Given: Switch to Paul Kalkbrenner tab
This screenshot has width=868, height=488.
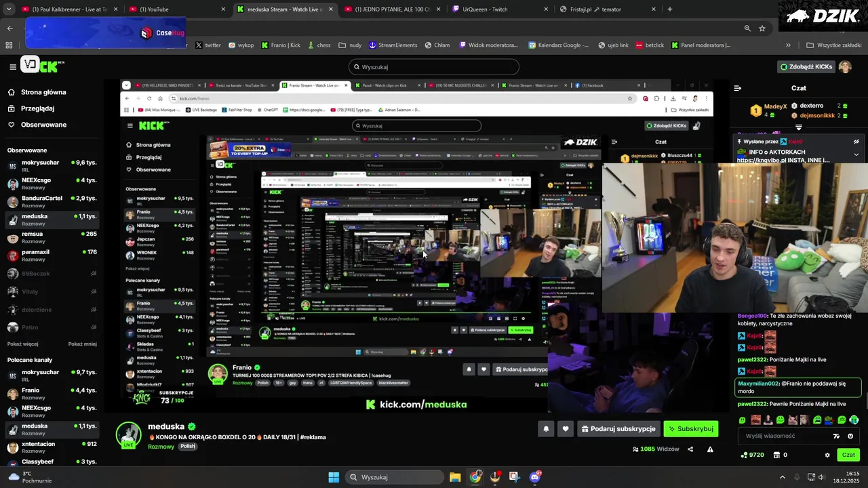Looking at the screenshot, I should (x=68, y=9).
